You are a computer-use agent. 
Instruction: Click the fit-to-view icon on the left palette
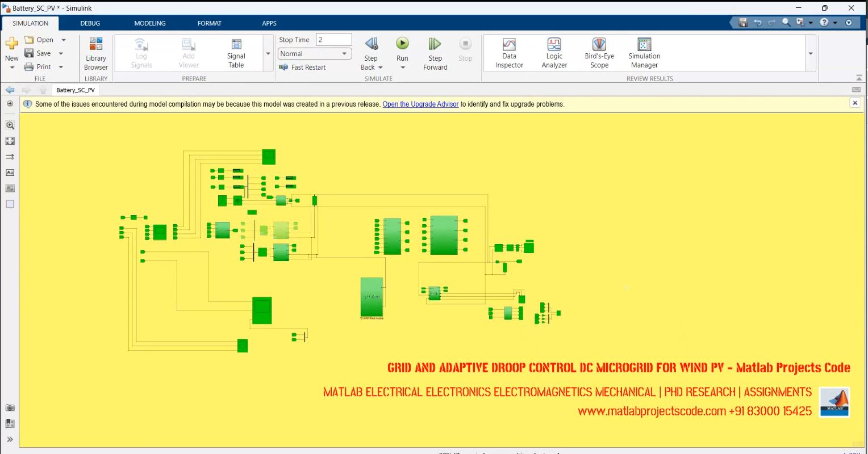tap(10, 141)
